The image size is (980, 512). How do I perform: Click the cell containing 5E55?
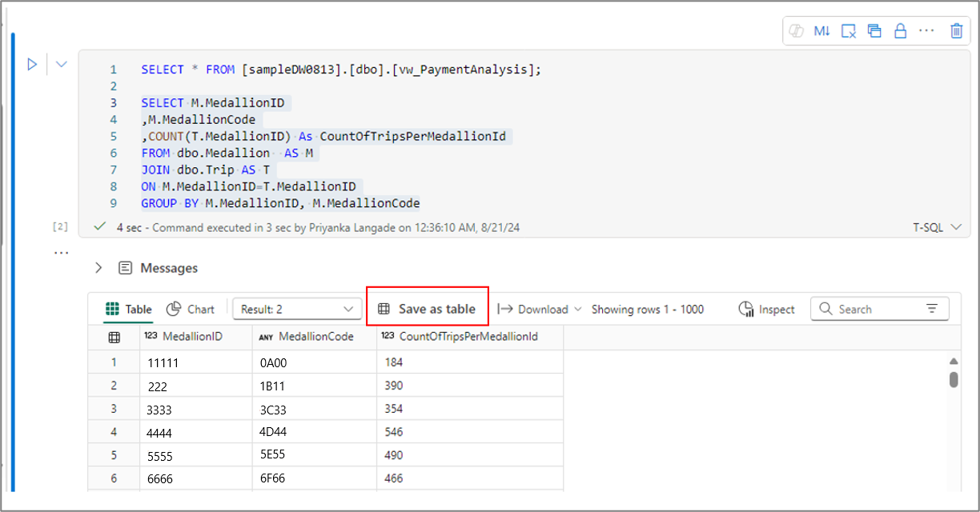tap(314, 455)
